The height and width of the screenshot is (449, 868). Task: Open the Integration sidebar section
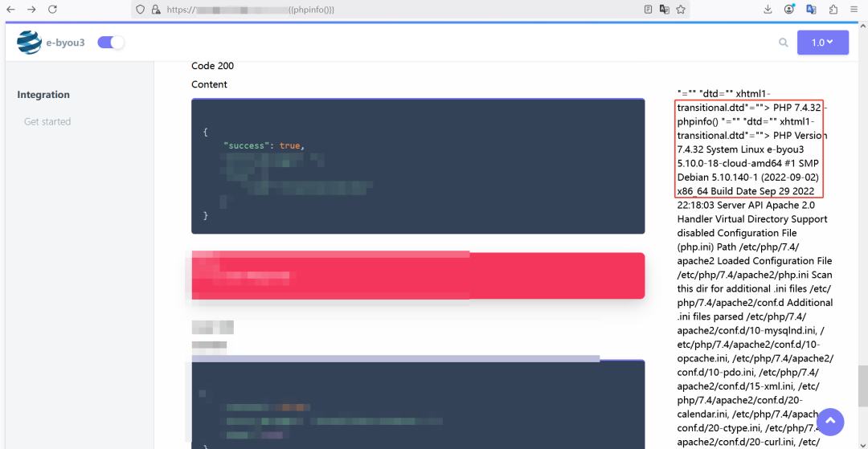(43, 95)
